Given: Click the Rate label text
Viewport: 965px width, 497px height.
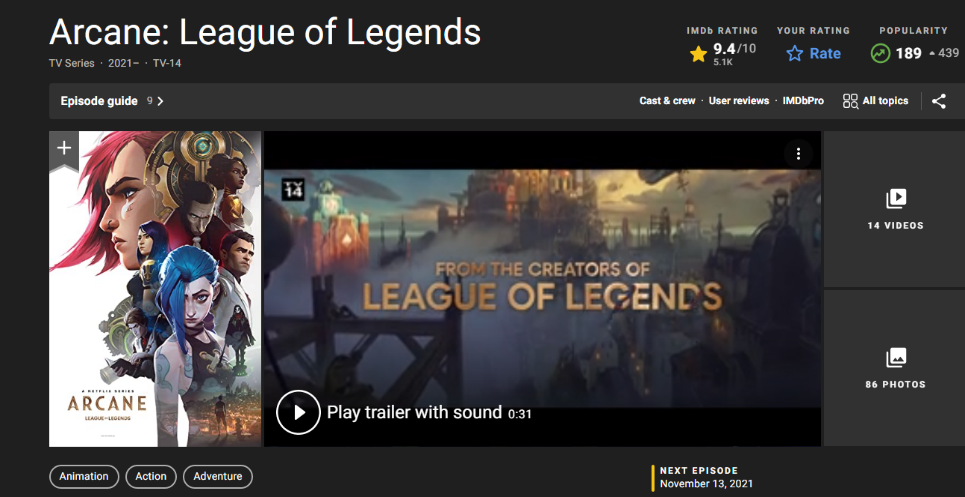Looking at the screenshot, I should [825, 54].
